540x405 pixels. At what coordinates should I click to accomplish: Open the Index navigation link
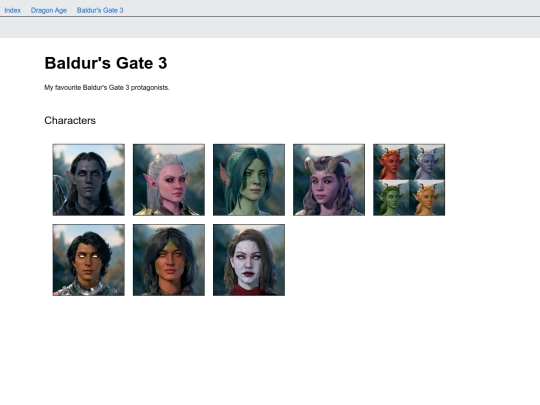pyautogui.click(x=12, y=10)
